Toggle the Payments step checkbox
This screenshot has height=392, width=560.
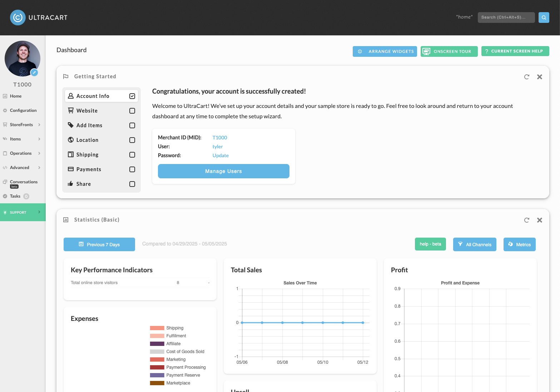click(x=132, y=169)
